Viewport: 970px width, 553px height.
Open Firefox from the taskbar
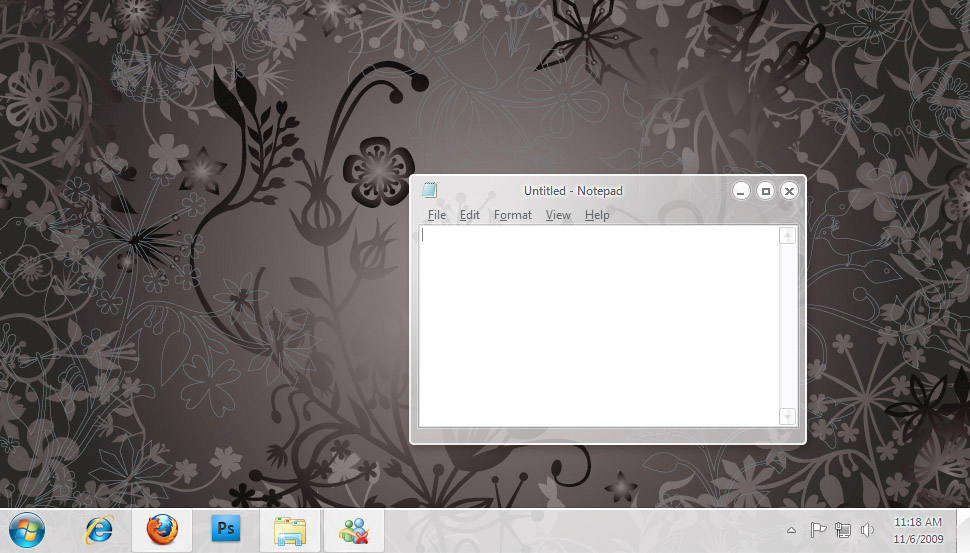click(162, 530)
